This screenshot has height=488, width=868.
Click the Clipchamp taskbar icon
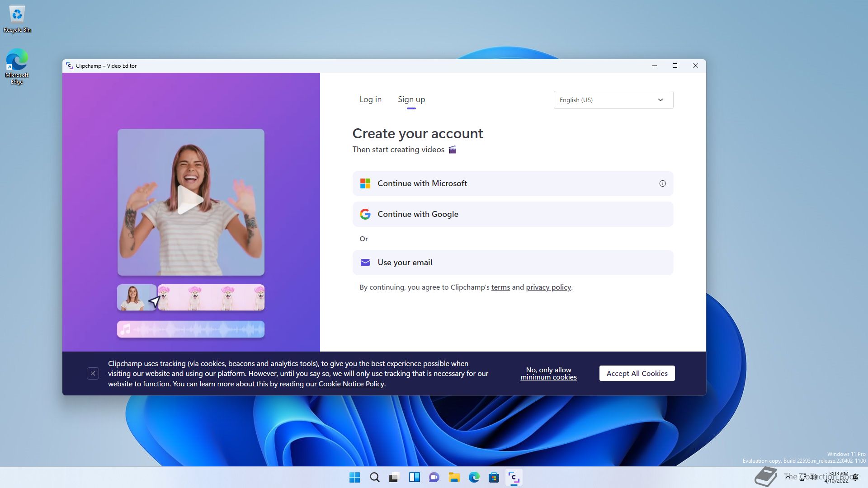click(x=514, y=477)
